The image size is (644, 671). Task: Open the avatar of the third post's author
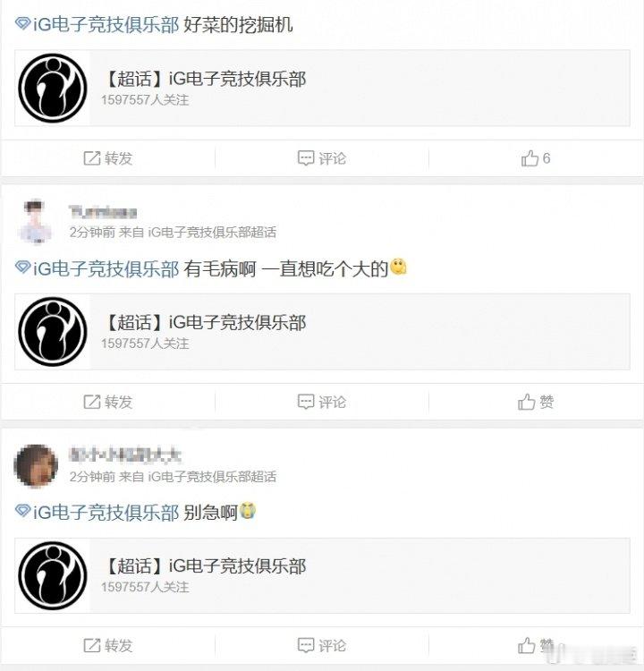(x=36, y=465)
